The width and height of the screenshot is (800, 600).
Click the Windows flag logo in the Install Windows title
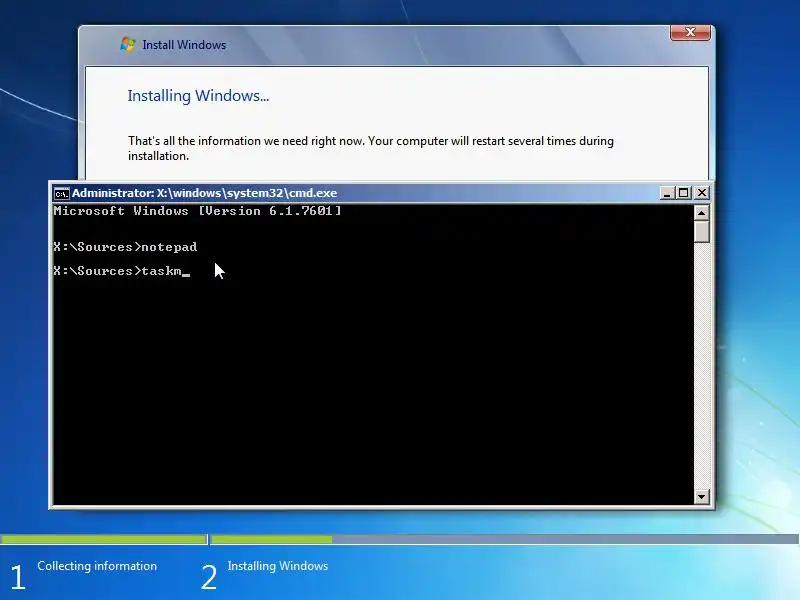click(128, 44)
